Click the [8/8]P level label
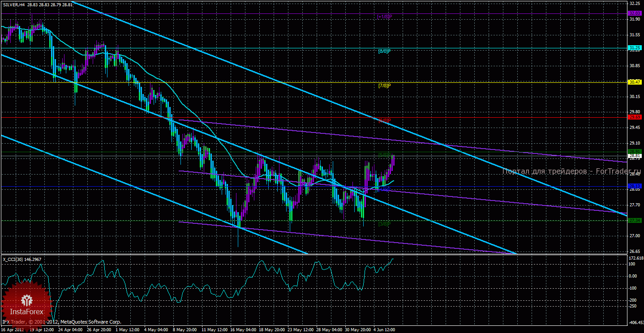Viewport: 644px width, 333px height. pyautogui.click(x=384, y=51)
